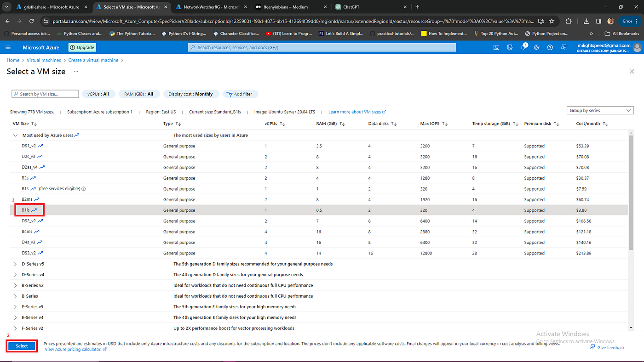Image resolution: width=644 pixels, height=362 pixels.
Task: Click the Add filter button
Action: tap(240, 94)
